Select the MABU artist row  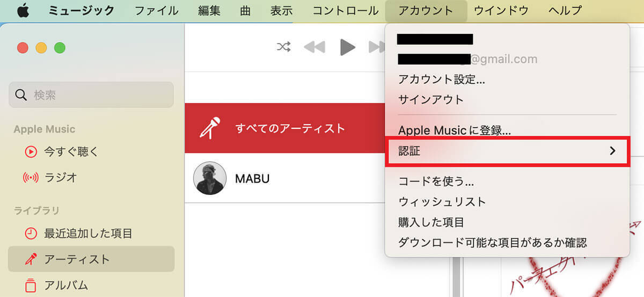pos(285,178)
